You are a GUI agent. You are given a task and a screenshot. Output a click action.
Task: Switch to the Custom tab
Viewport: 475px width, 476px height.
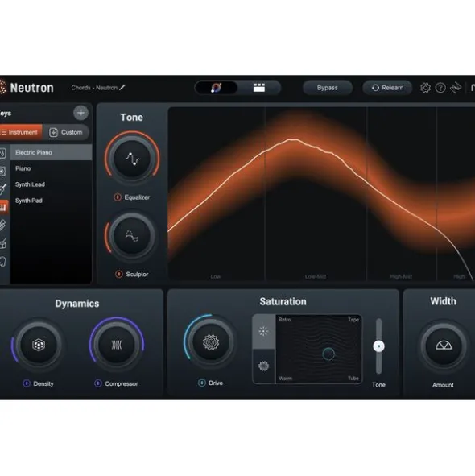tap(66, 132)
